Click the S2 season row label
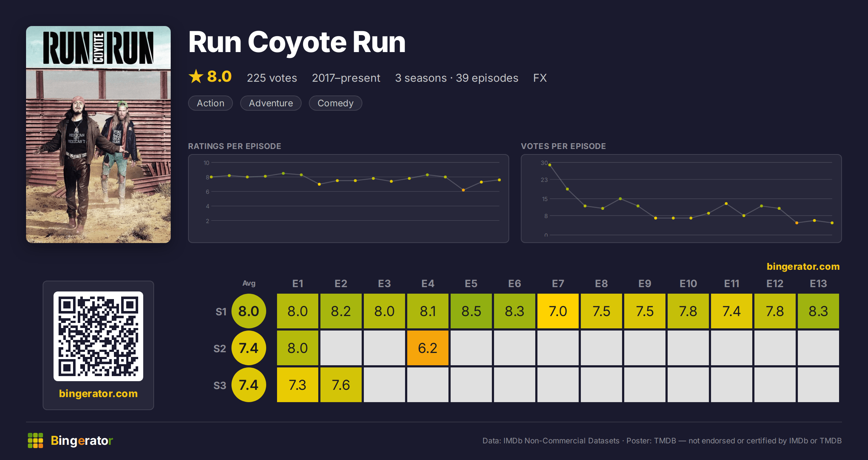868x460 pixels. (220, 349)
